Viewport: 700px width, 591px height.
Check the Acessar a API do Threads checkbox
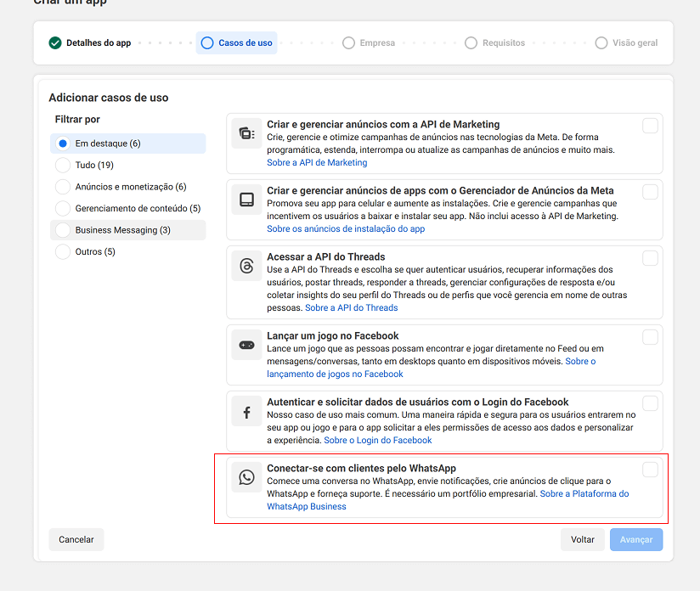(650, 257)
